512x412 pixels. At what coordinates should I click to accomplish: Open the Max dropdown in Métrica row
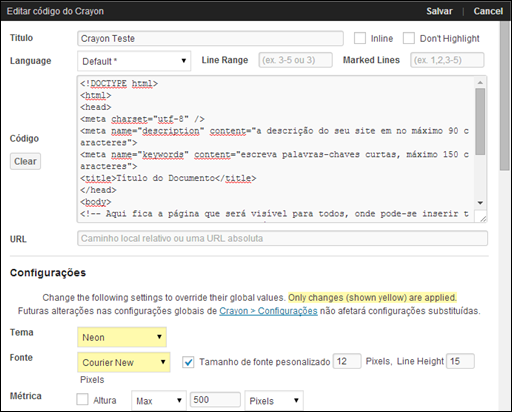tap(159, 400)
